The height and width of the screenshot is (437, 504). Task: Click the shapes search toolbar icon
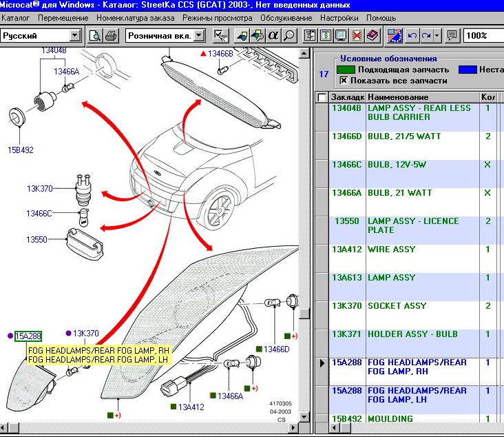[x=258, y=35]
